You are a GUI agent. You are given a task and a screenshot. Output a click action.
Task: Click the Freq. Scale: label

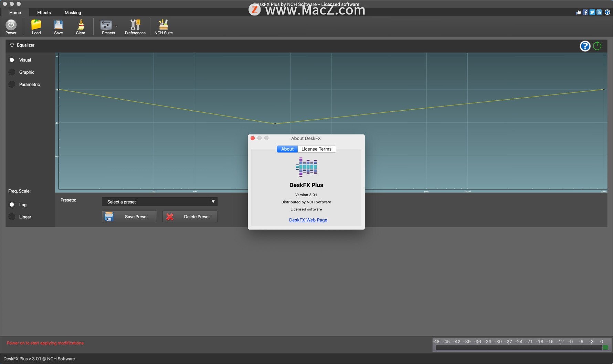(x=20, y=191)
